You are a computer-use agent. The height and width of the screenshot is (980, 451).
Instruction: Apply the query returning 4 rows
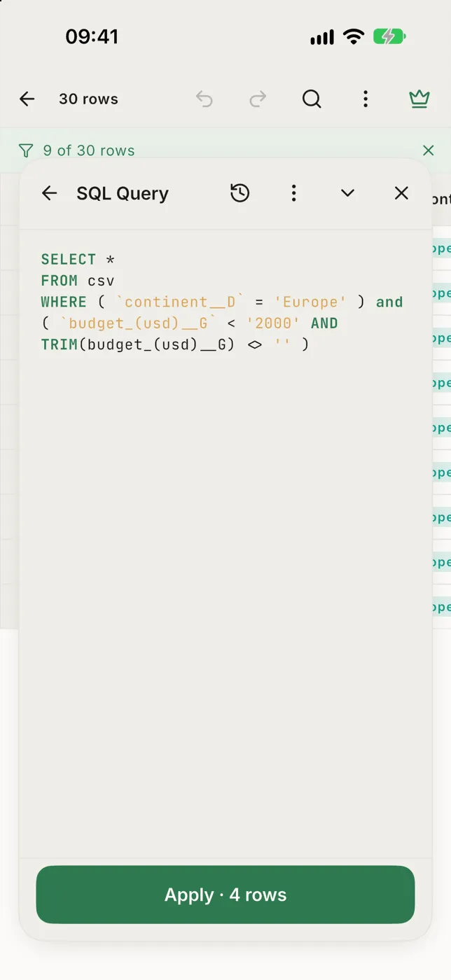tap(225, 895)
